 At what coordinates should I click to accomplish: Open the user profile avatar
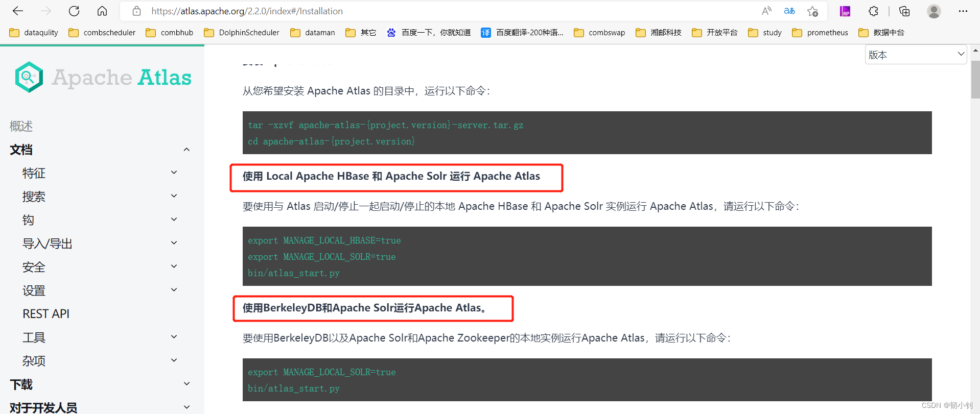click(x=934, y=11)
